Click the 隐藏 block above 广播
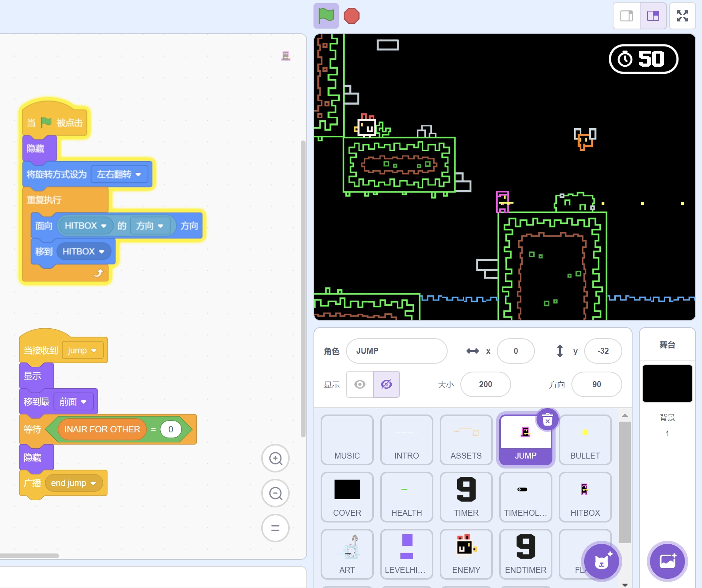This screenshot has width=702, height=588. coord(36,457)
